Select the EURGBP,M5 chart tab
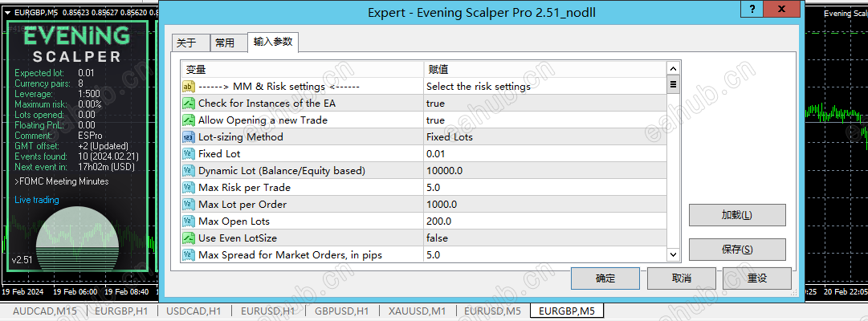The width and height of the screenshot is (868, 321). pos(567,311)
